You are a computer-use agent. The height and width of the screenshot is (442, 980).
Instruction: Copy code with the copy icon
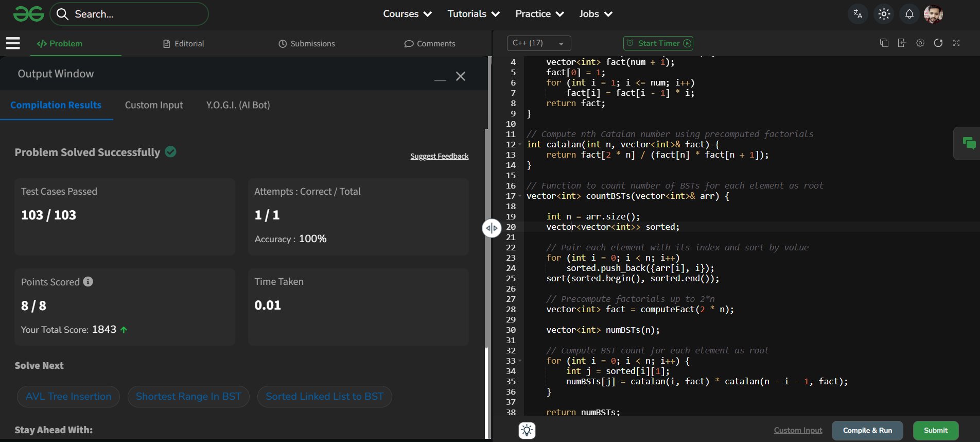(884, 43)
